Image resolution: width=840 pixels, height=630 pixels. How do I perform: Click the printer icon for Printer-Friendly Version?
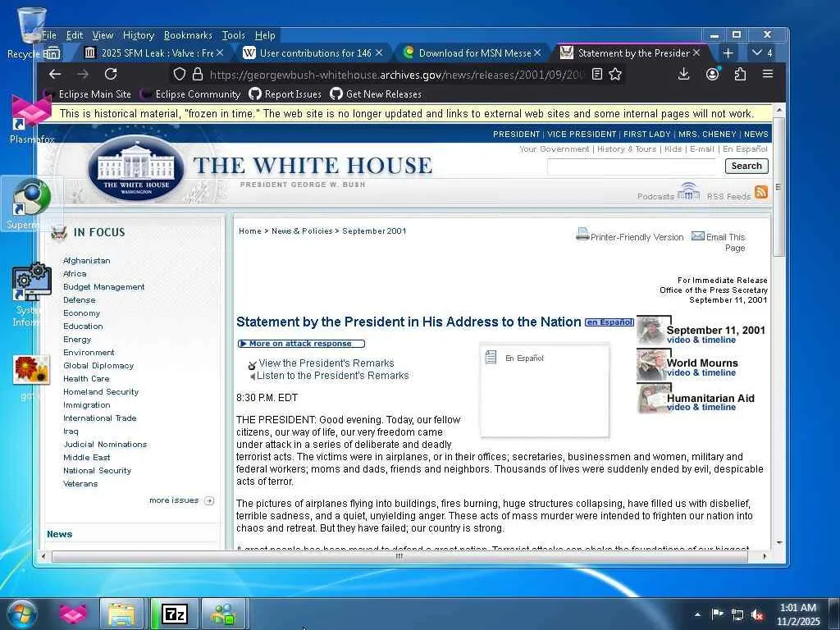pos(582,234)
